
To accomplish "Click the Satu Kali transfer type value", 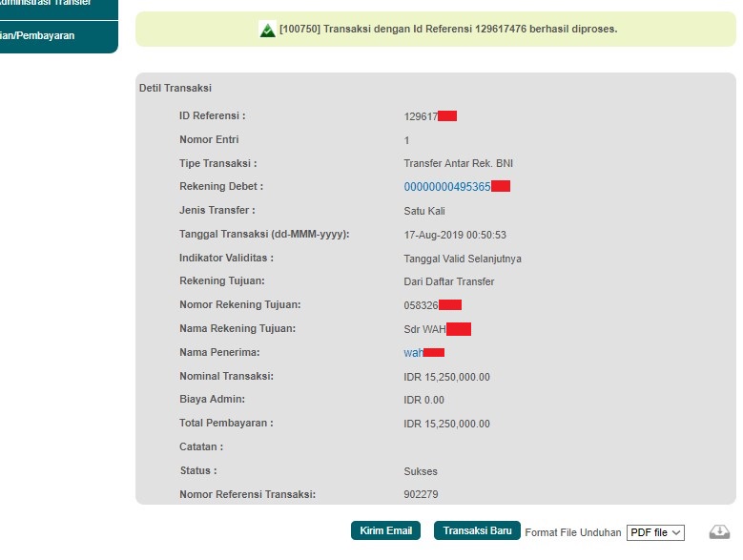I will click(x=424, y=211).
